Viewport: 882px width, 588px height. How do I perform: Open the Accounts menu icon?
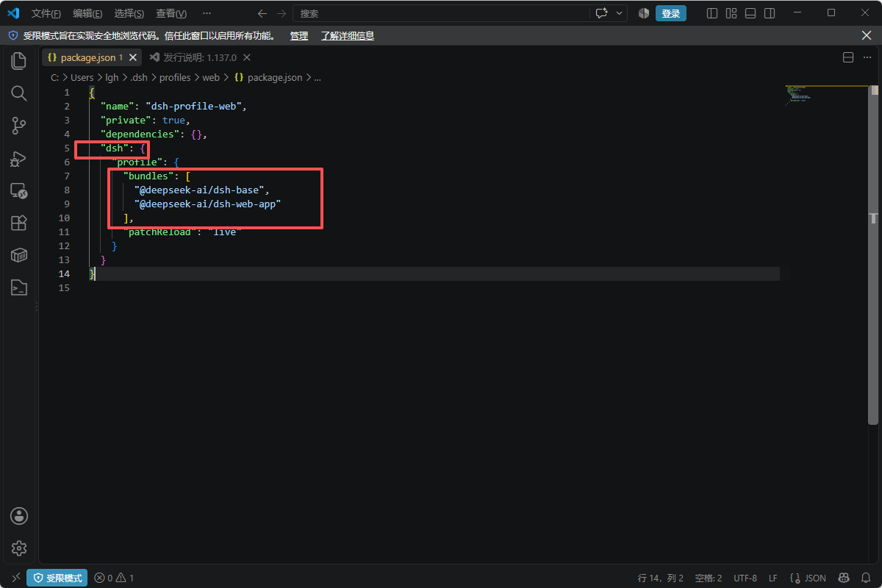coord(19,516)
